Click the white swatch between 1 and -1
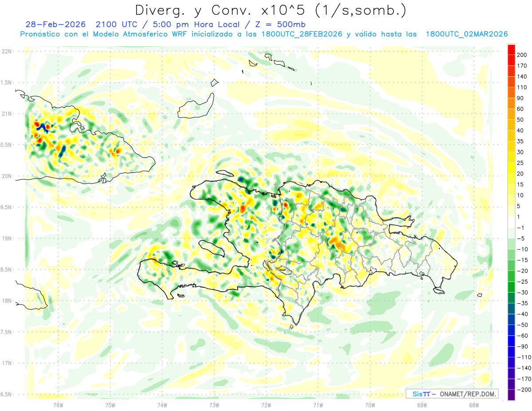Viewport: 532px width, 411px height. [x=511, y=222]
